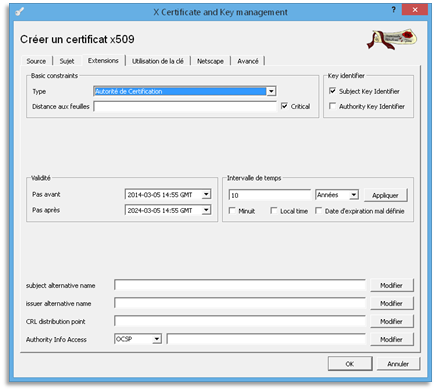This screenshot has height=391, width=435.
Task: Click the Appliquer button
Action: coord(385,195)
